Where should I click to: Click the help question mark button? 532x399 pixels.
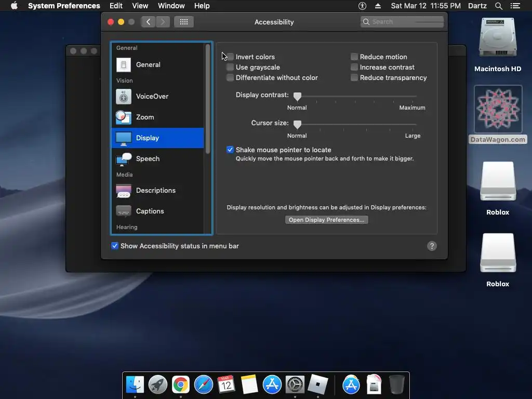(x=432, y=246)
